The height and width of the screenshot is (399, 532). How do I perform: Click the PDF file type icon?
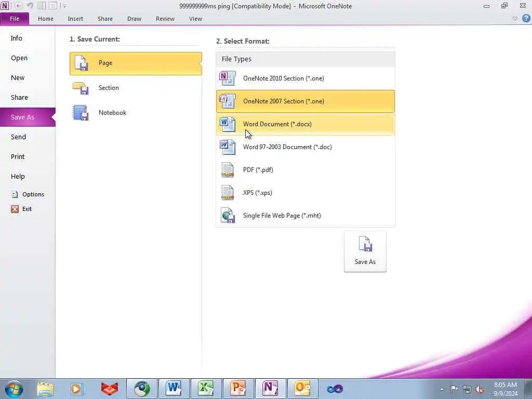pyautogui.click(x=228, y=170)
